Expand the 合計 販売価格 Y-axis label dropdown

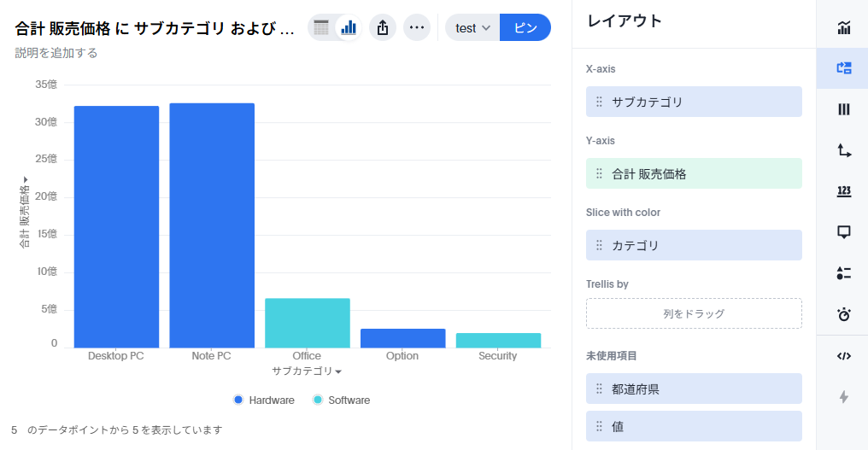coord(24,213)
